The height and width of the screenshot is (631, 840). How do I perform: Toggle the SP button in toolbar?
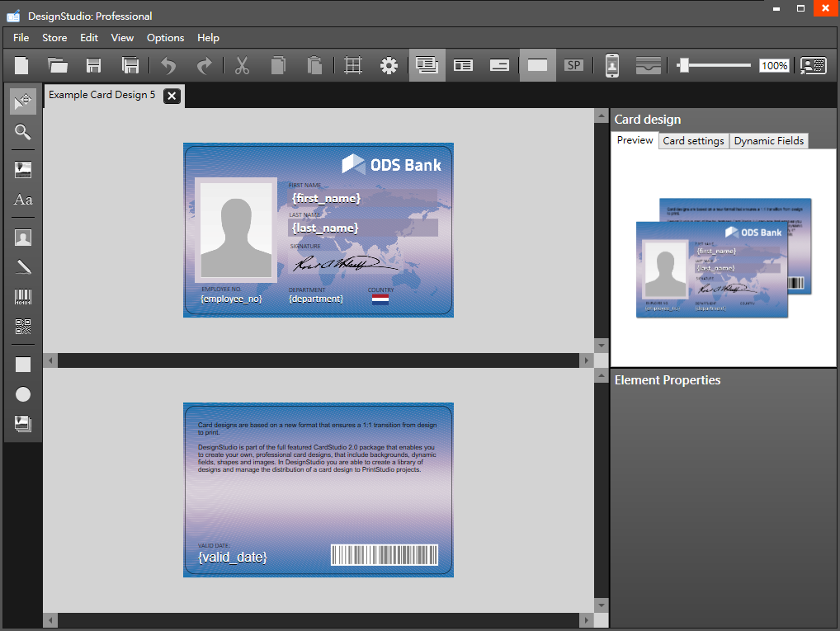coord(573,65)
